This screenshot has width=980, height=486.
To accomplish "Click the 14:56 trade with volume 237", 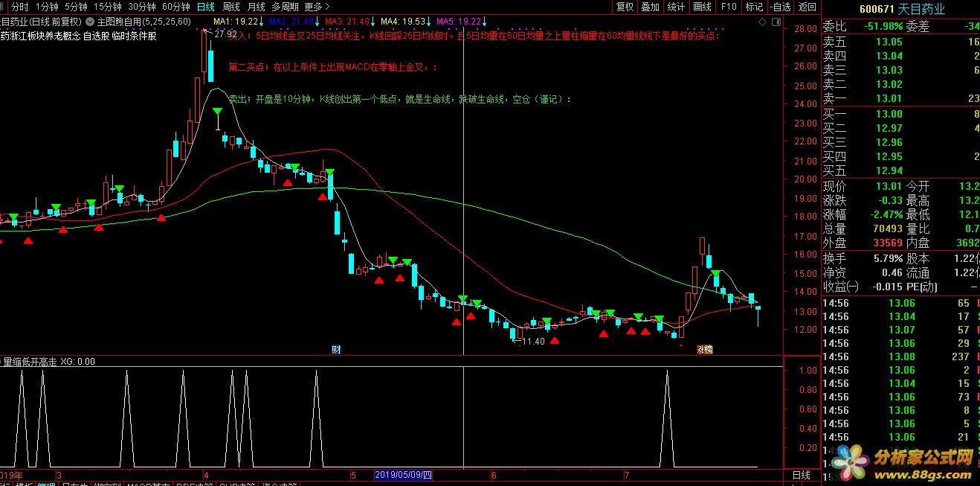I will coord(900,356).
